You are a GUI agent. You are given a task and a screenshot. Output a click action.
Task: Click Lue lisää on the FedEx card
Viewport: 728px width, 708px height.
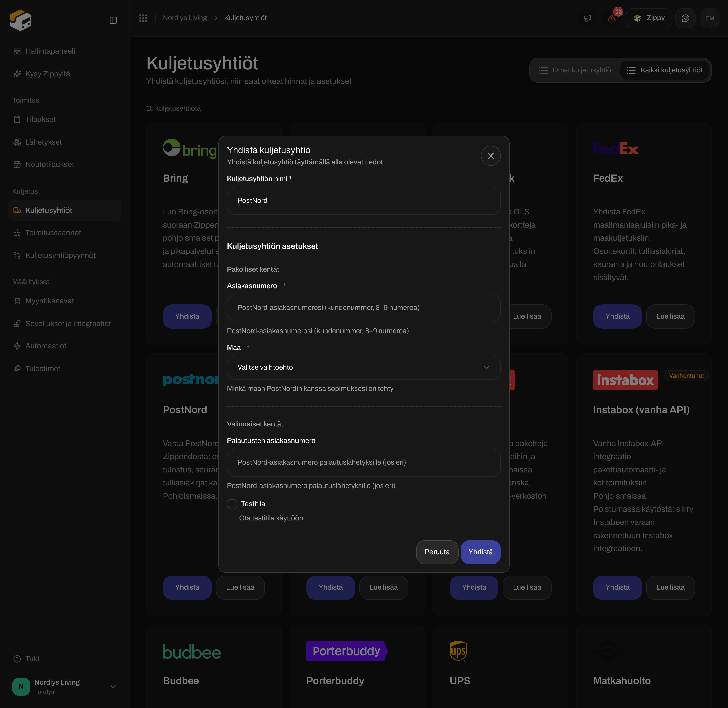tap(670, 316)
